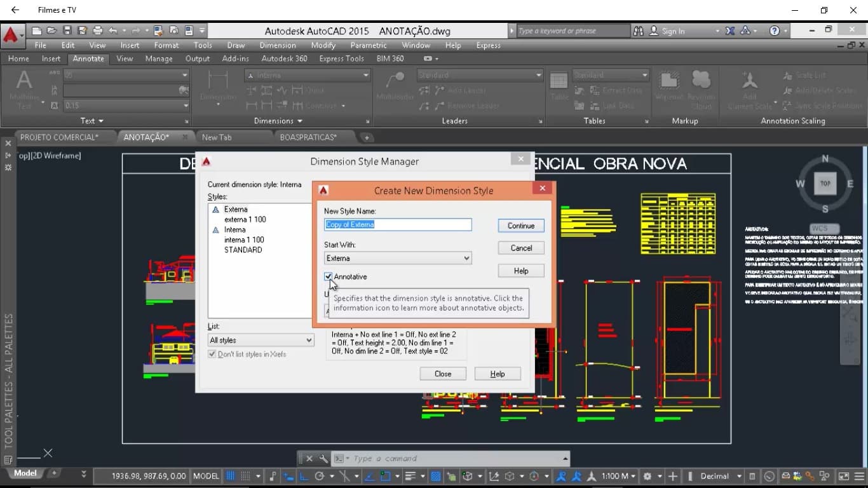Viewport: 868px width, 488px height.
Task: Switch to the Home ribbon tab
Action: point(18,58)
